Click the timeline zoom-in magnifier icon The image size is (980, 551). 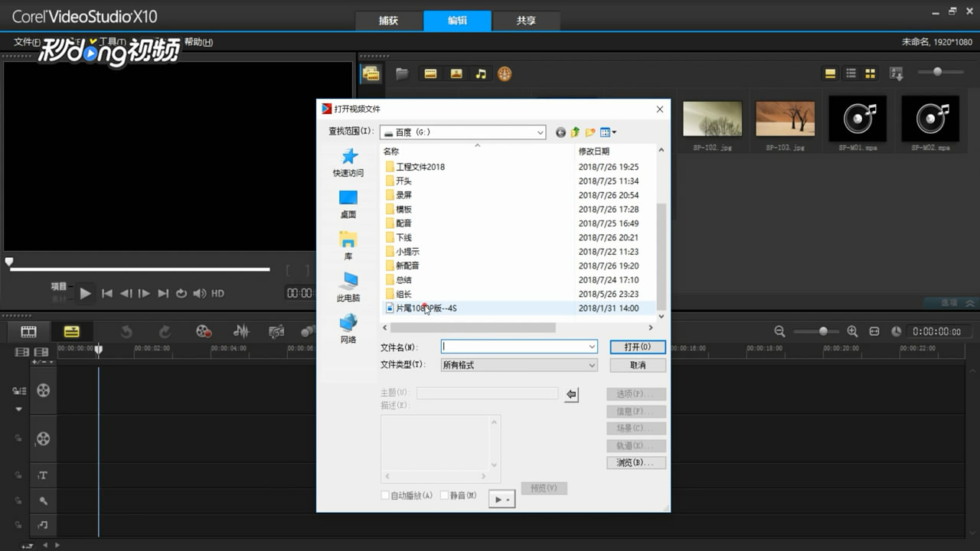coord(852,331)
